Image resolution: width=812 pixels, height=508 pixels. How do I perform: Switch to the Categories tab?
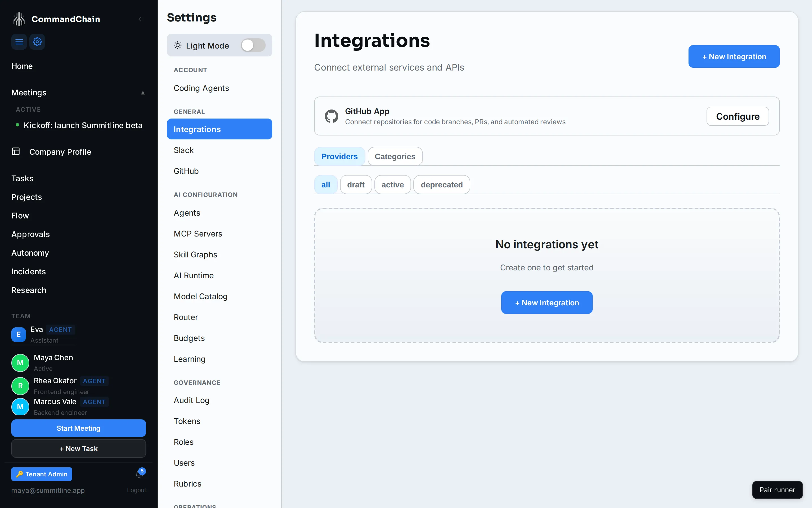(x=395, y=156)
